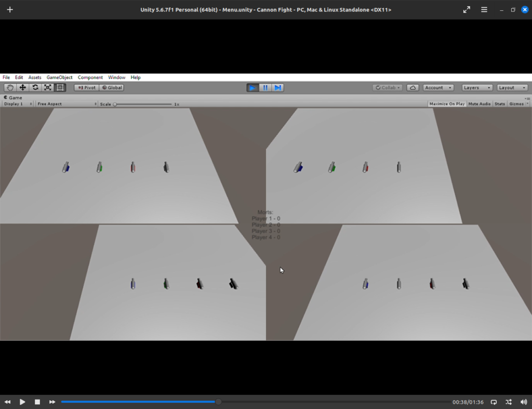532x409 pixels.
Task: Click the Stats button in Game view
Action: point(500,104)
